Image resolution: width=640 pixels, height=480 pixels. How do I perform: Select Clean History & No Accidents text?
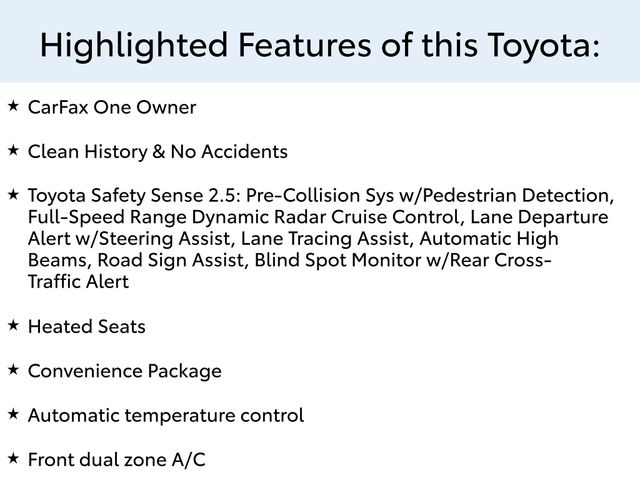pos(158,152)
